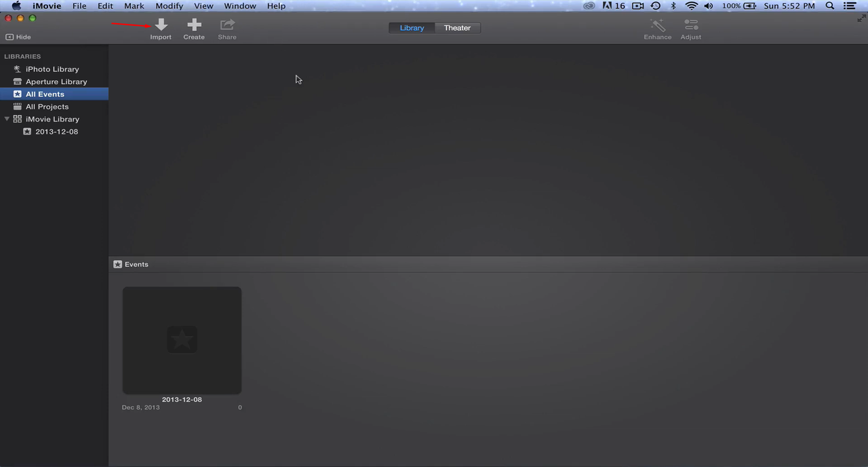Open the File menu
Screen dimensions: 868x467
tap(79, 5)
